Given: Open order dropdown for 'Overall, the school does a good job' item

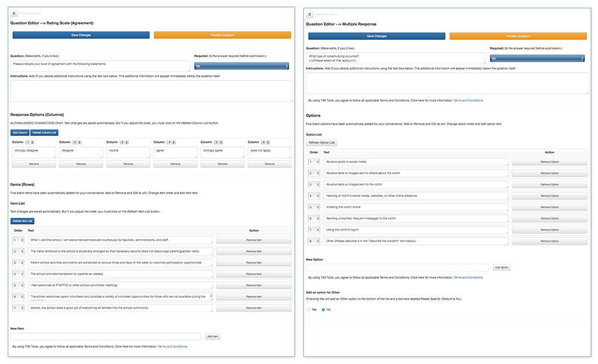Looking at the screenshot, I should coord(18,308).
